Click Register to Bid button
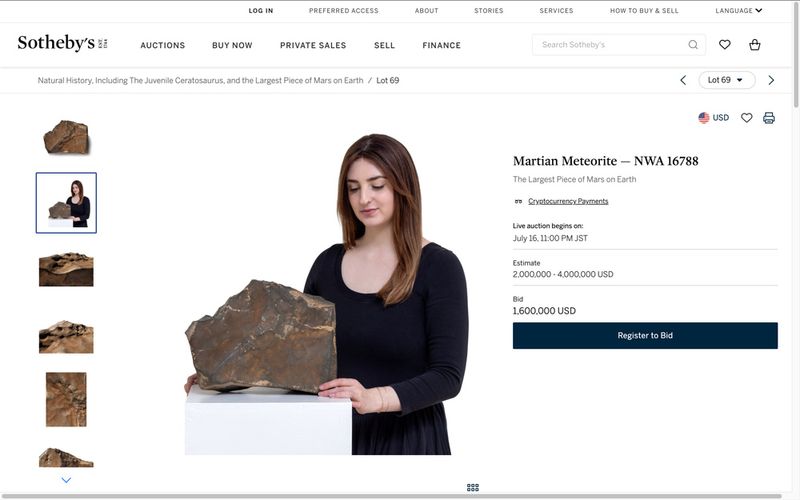 (645, 336)
